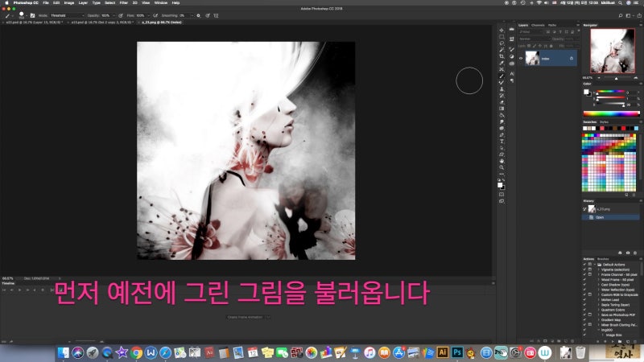Screen dimensions: 644x362
Task: Open the brush preset picker dropdown
Action: (x=27, y=15)
